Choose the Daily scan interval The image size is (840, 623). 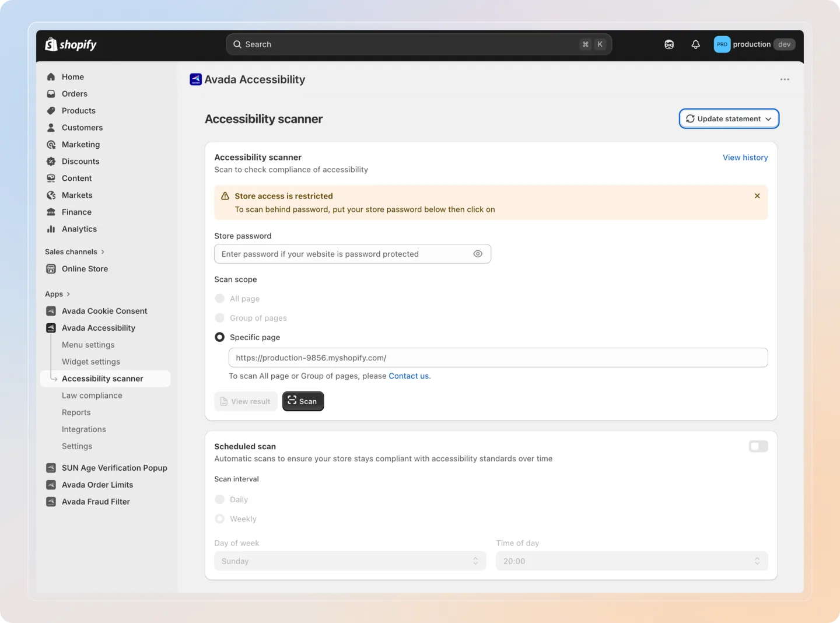coord(219,499)
